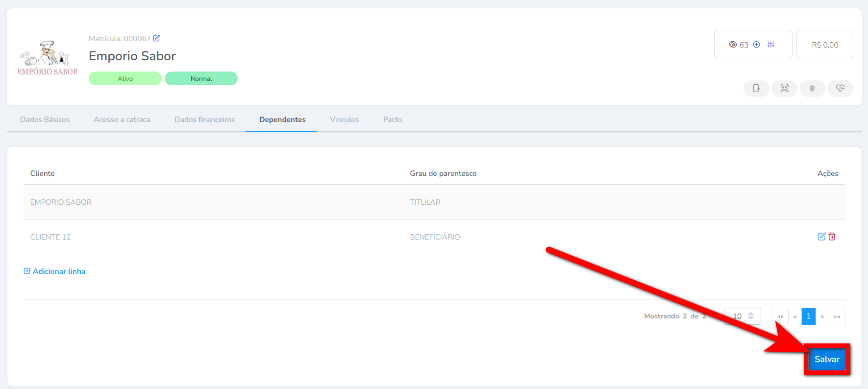Click the fingerprint biometrics icon
868x389 pixels.
812,89
